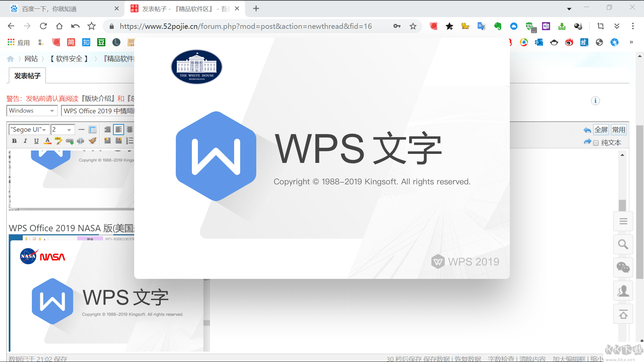The width and height of the screenshot is (644, 362).
Task: Close the 发表帖子 browser tab
Action: [237, 9]
